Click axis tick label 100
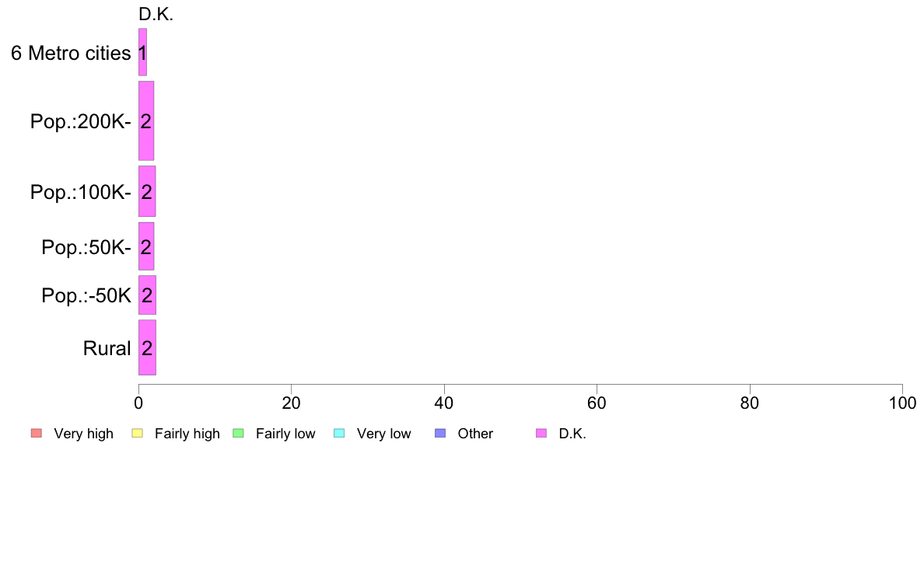Viewport: 924px width, 572px height. [902, 403]
